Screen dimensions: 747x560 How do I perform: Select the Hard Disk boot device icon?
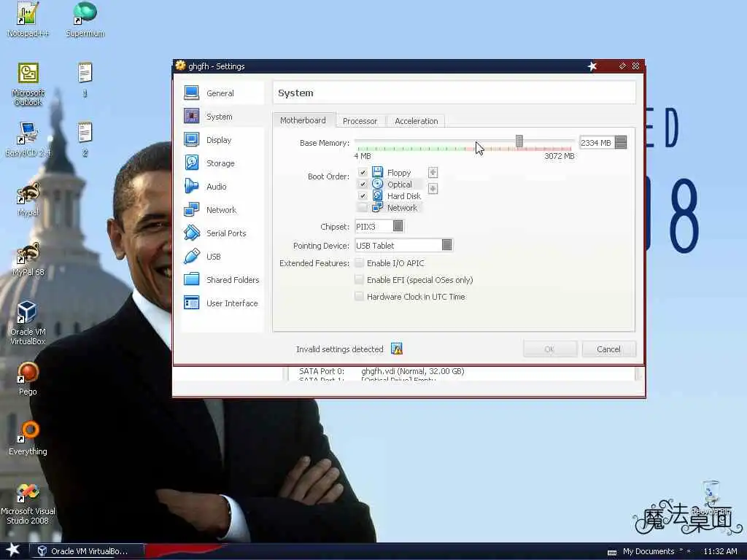[377, 195]
